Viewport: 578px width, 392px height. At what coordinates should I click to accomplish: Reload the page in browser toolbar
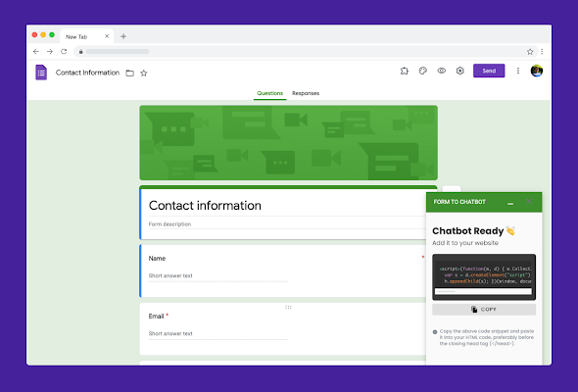tap(64, 52)
